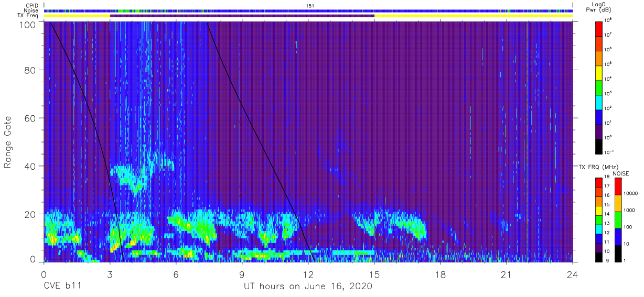Click the 'CPID' label
This screenshot has height=297, width=644.
[x=31, y=5]
